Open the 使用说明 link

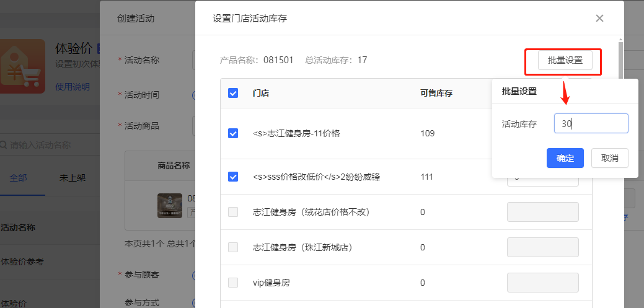[x=73, y=87]
